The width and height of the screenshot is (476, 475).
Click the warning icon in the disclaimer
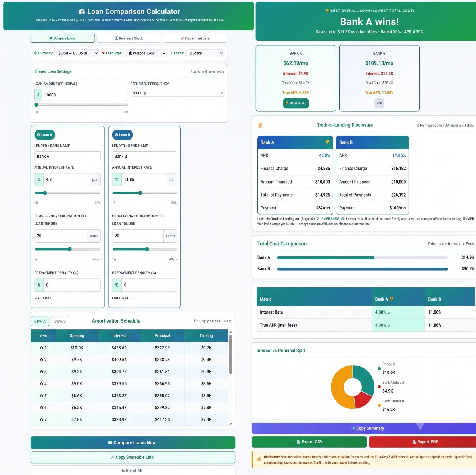click(259, 459)
